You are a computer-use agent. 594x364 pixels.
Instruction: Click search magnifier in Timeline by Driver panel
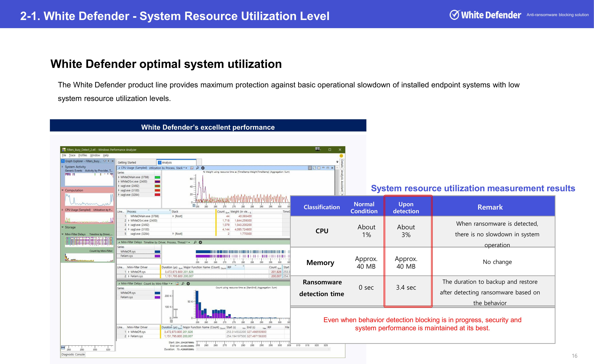click(x=195, y=242)
